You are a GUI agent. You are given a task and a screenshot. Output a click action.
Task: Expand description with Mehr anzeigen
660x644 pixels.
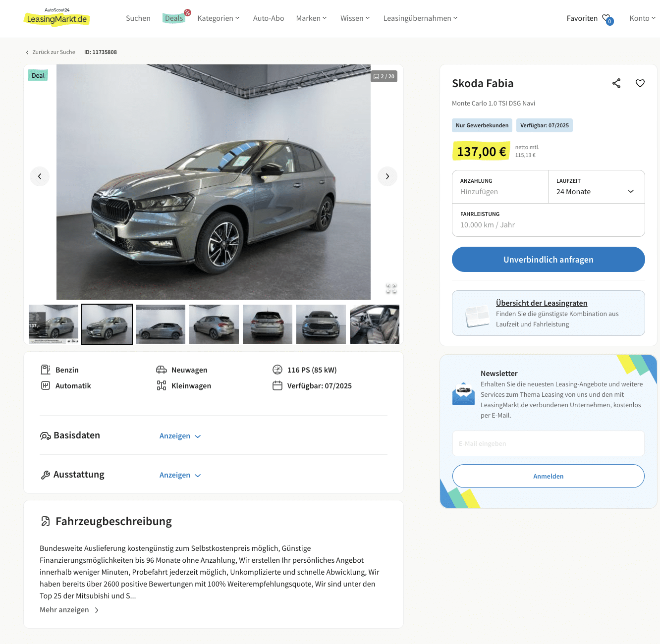pos(69,610)
